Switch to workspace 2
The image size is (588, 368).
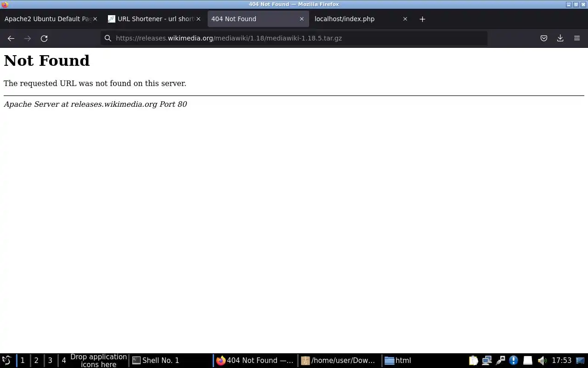click(36, 361)
